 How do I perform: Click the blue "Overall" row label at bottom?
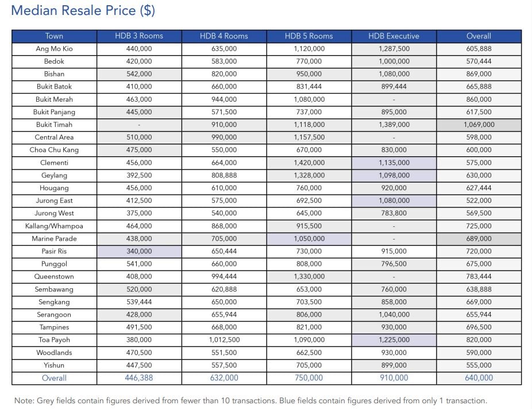click(x=54, y=378)
